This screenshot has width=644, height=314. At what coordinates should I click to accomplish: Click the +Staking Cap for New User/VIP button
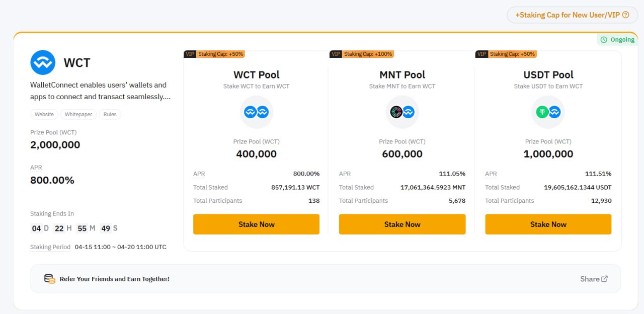tap(573, 15)
